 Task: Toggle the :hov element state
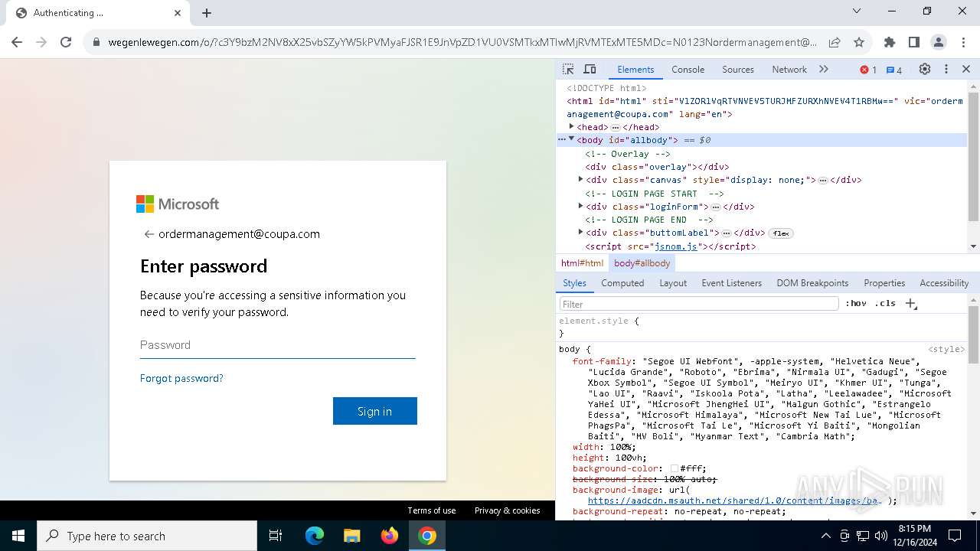[856, 304]
